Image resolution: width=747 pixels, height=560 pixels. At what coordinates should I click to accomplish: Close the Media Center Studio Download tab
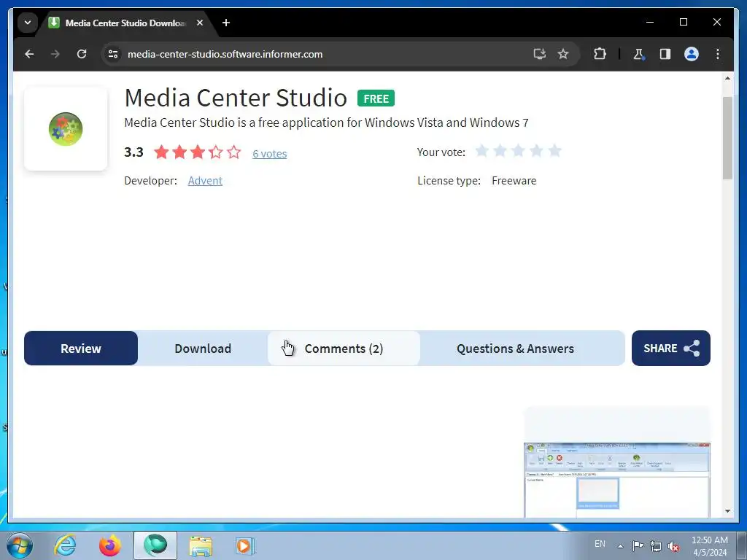pos(200,23)
